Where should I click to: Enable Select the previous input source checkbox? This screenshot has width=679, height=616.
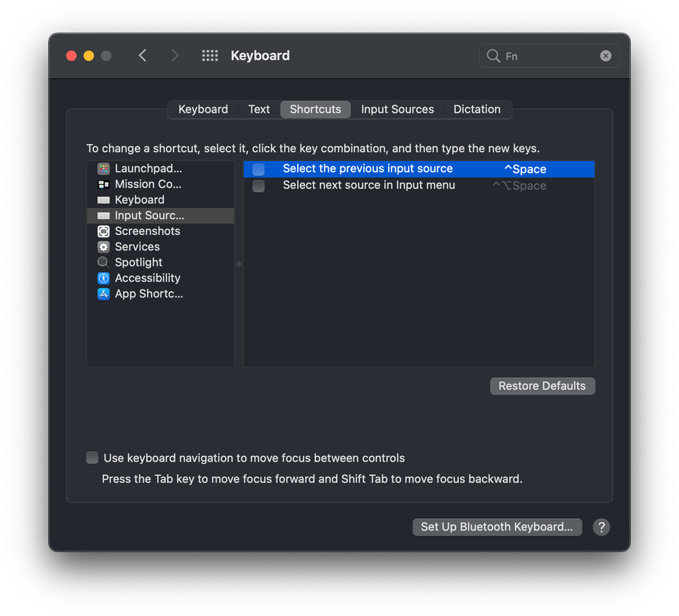[259, 169]
